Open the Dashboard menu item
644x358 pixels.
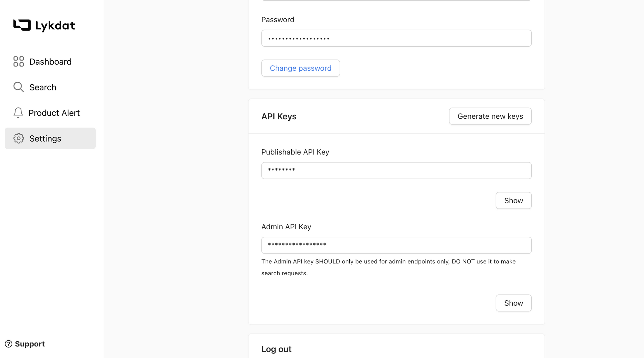tap(50, 61)
